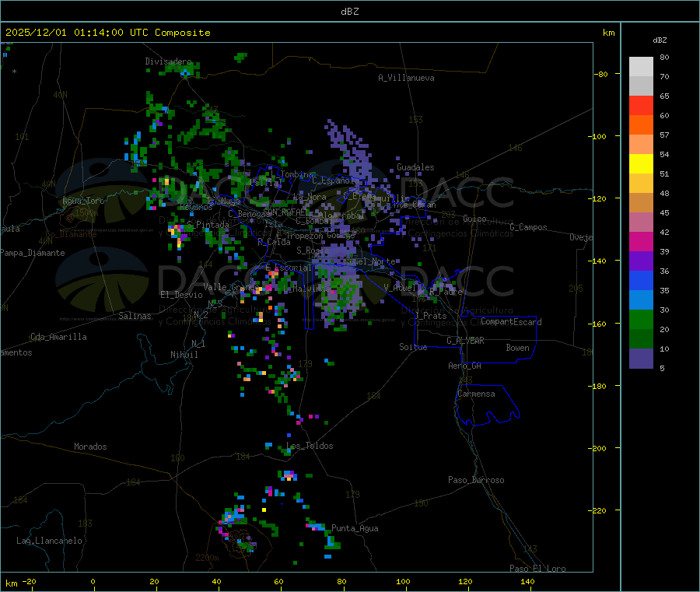This screenshot has width=700, height=592.
Task: Click the Pampa_Diamante location label
Action: [33, 253]
